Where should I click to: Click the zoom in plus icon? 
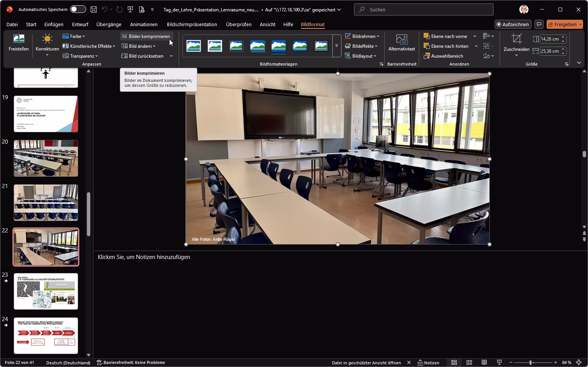(556, 362)
